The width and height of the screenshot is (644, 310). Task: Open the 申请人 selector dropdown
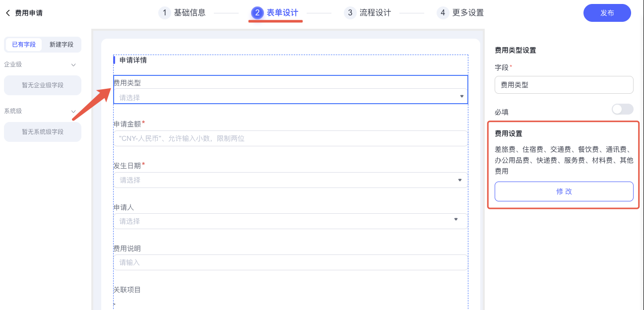click(x=291, y=221)
